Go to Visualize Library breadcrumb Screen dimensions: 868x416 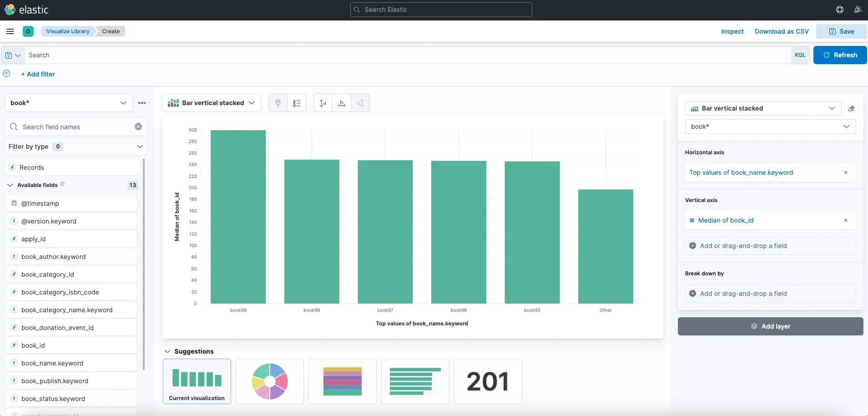coord(68,31)
